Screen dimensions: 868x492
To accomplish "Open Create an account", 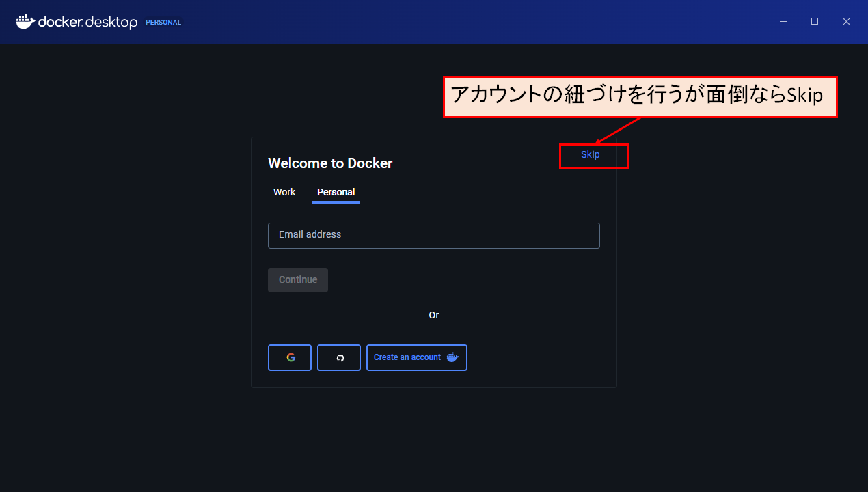I will pyautogui.click(x=417, y=357).
